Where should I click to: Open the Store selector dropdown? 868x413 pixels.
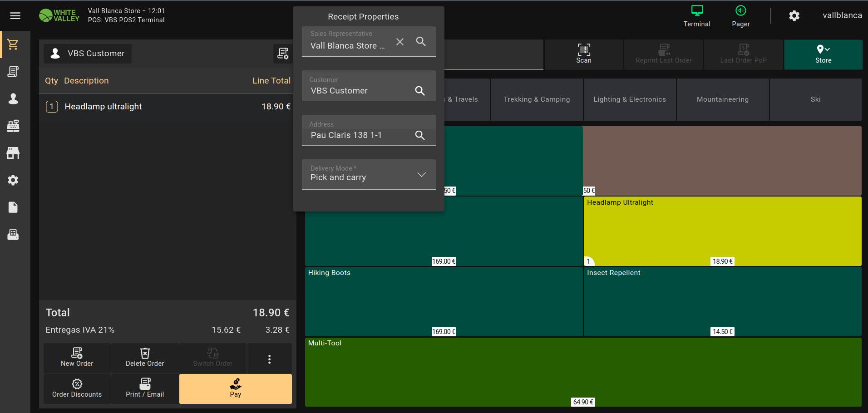(x=823, y=54)
